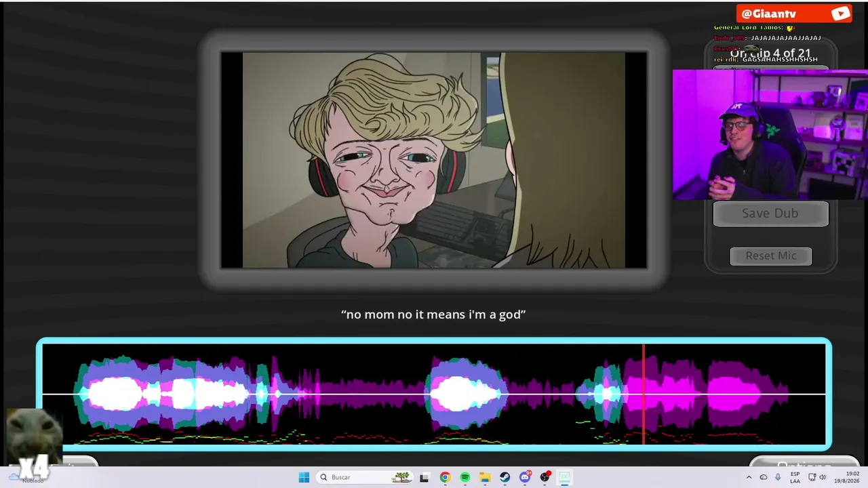This screenshot has height=488, width=868.
Task: Open Spotify from the taskbar
Action: click(x=465, y=477)
